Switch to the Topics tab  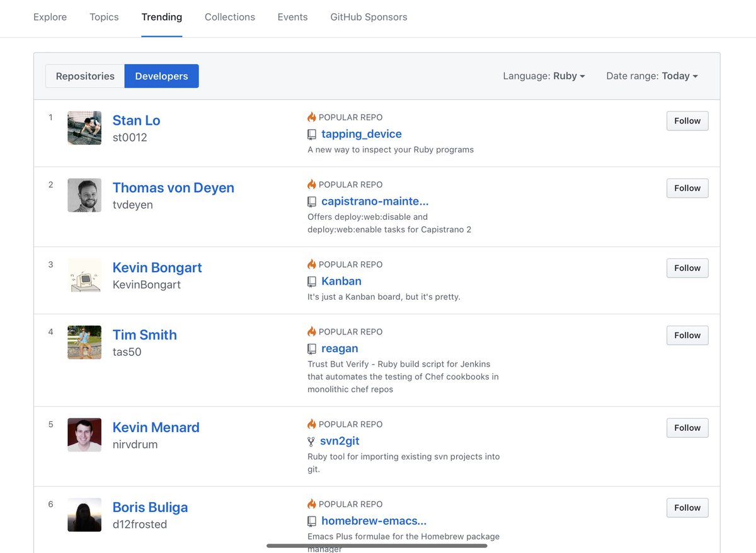click(x=104, y=17)
